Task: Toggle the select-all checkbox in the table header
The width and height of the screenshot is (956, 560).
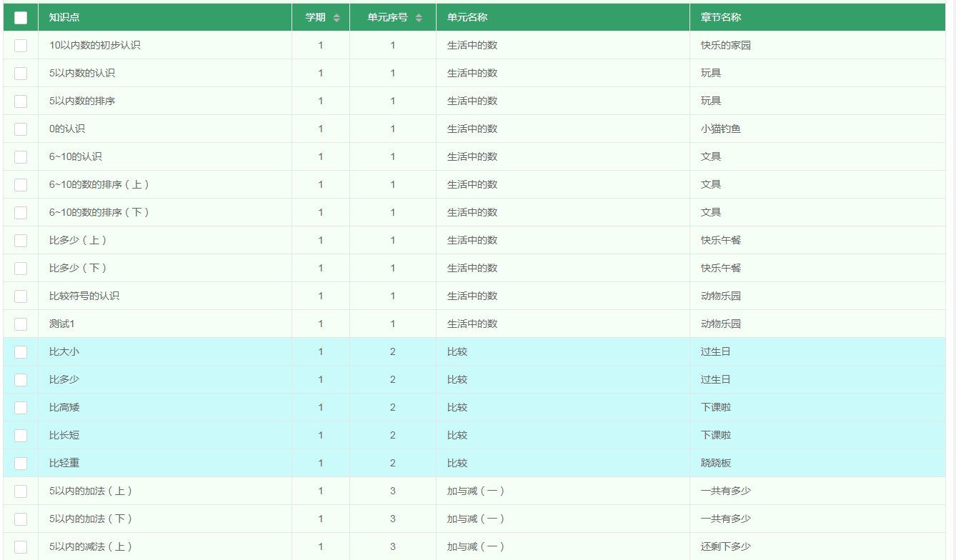Action: click(x=21, y=16)
